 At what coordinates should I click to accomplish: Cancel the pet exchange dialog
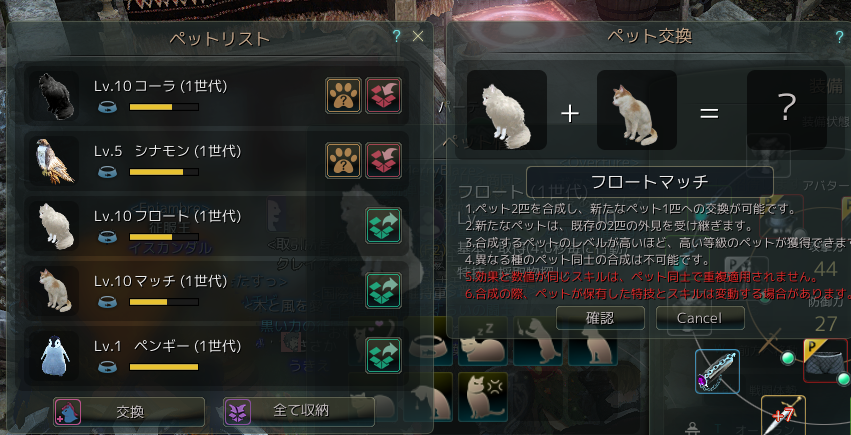(x=700, y=318)
